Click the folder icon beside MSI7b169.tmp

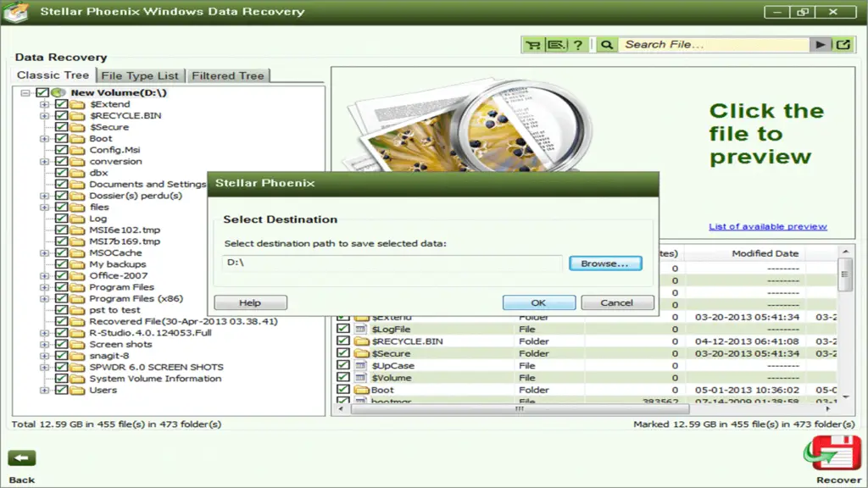pos(77,241)
